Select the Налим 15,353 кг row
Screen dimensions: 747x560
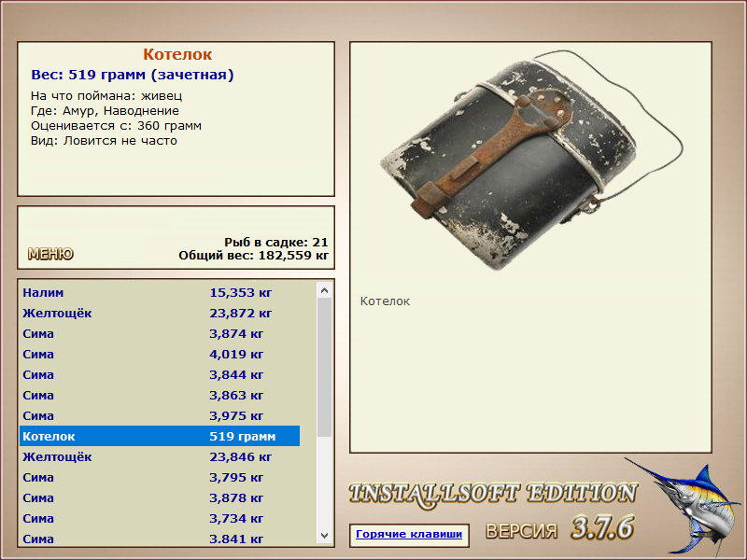coord(160,292)
